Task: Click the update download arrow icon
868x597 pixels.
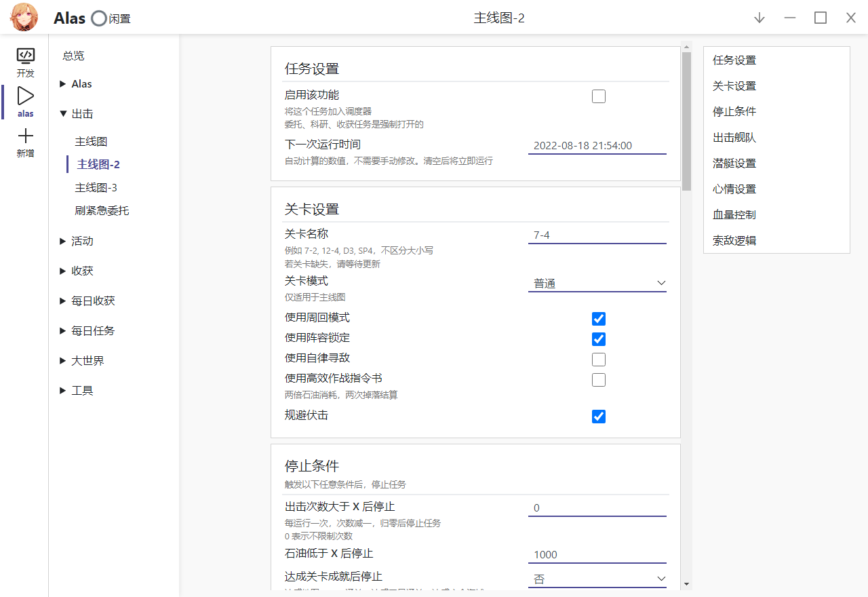Action: point(759,18)
